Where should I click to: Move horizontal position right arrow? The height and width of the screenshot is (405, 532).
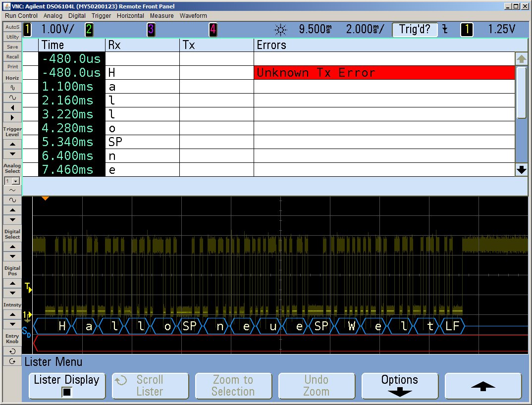12,117
